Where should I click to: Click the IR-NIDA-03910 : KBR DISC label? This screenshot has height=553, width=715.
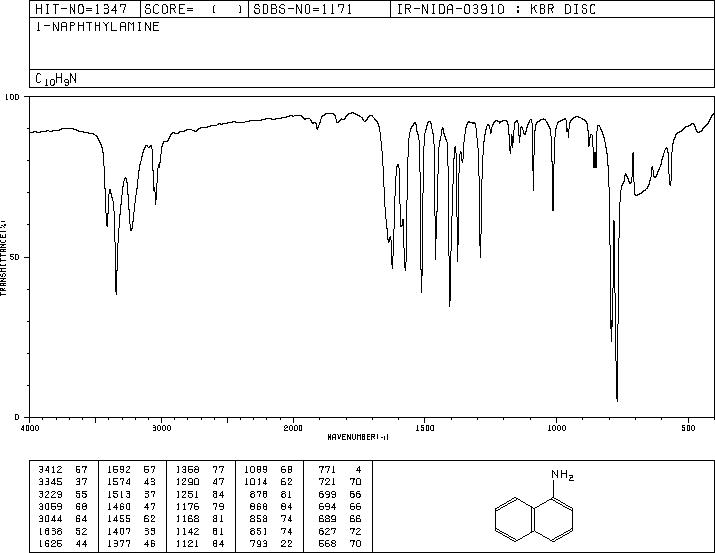pyautogui.click(x=496, y=9)
